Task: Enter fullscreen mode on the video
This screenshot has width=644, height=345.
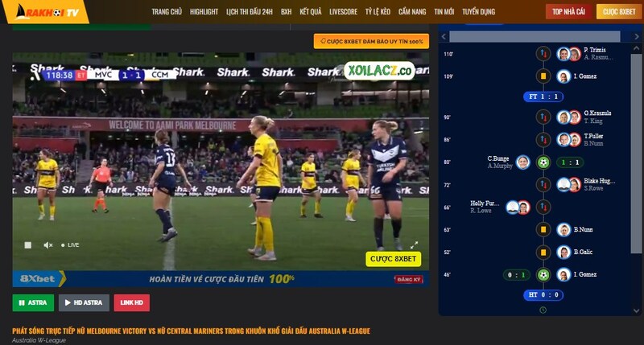Action: 414,245
